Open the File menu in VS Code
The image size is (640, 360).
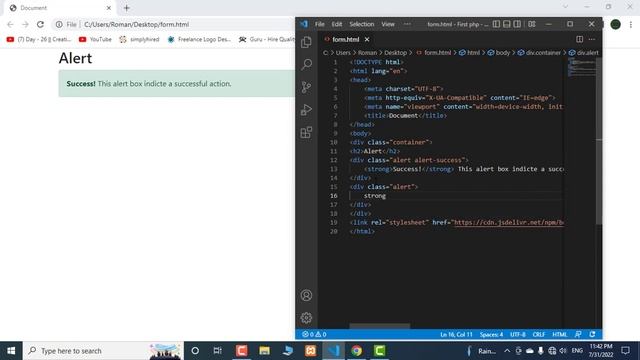(320, 24)
